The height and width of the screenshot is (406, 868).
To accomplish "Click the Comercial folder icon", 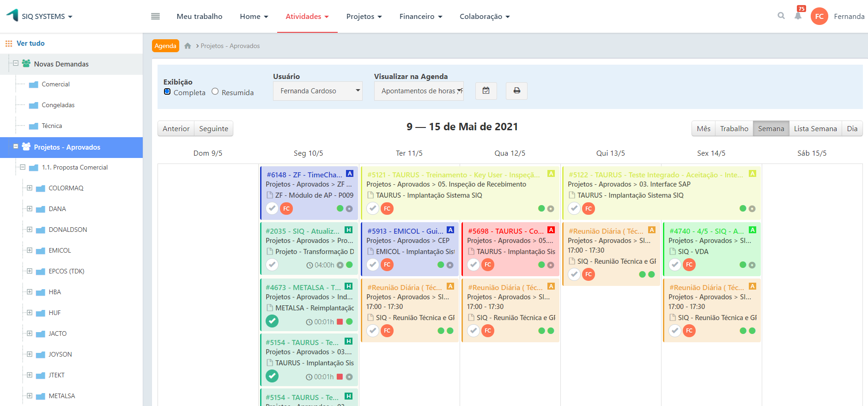I will point(33,85).
